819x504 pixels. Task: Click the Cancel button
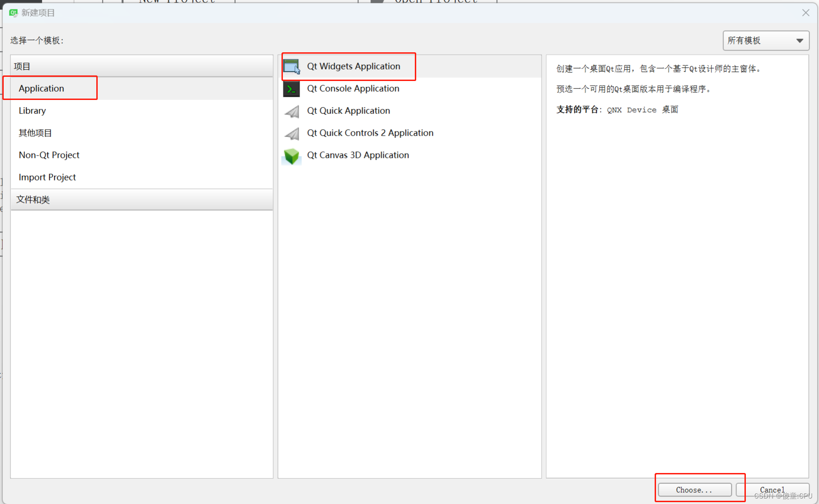[x=772, y=490]
